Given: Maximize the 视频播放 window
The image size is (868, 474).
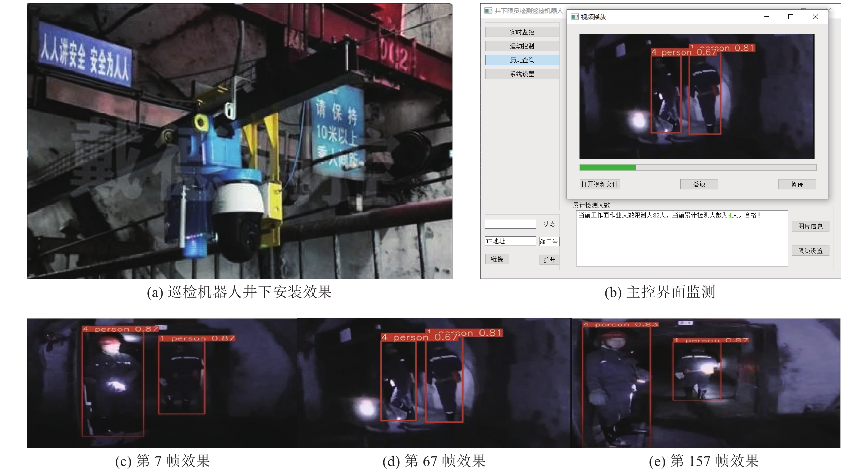Looking at the screenshot, I should coord(791,17).
